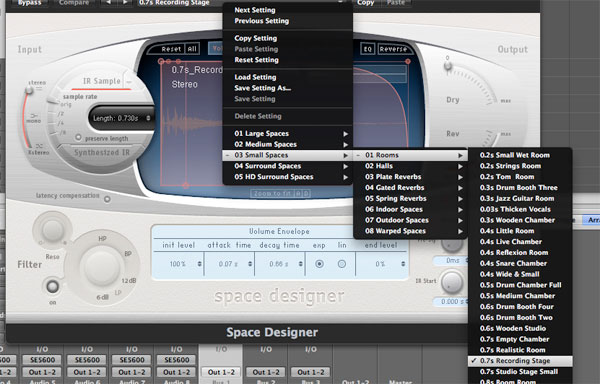Image resolution: width=600 pixels, height=384 pixels.
Task: Select 0.4s Snare Chamber preset
Action: coord(520,263)
